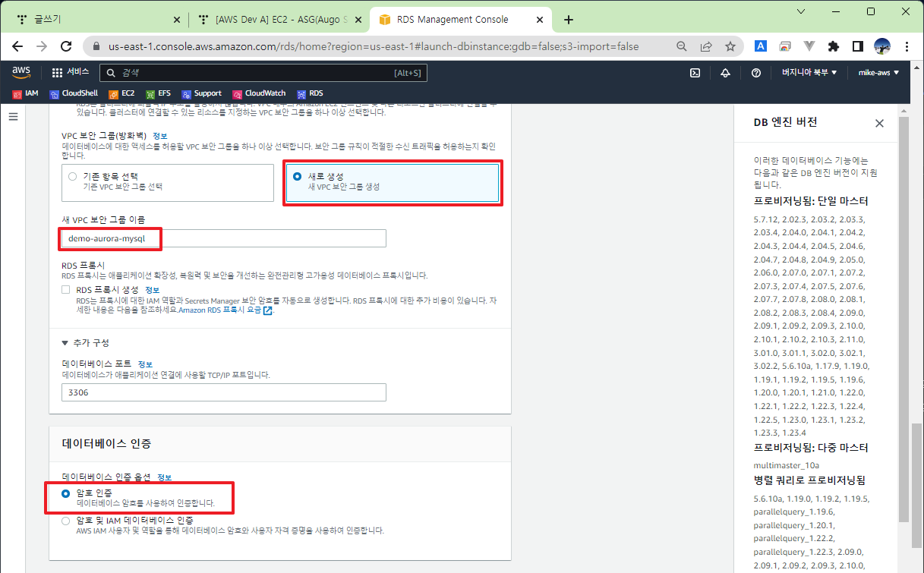This screenshot has height=573, width=924.
Task: Click the AWS logo home icon
Action: pos(21,72)
